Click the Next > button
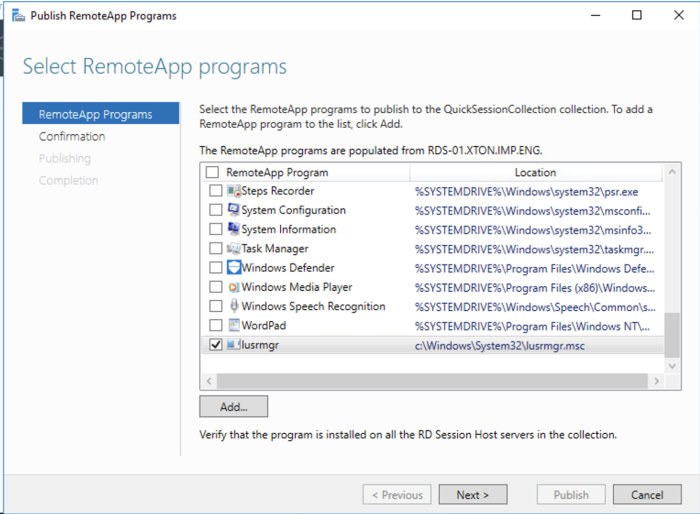700x514 pixels. [x=473, y=494]
